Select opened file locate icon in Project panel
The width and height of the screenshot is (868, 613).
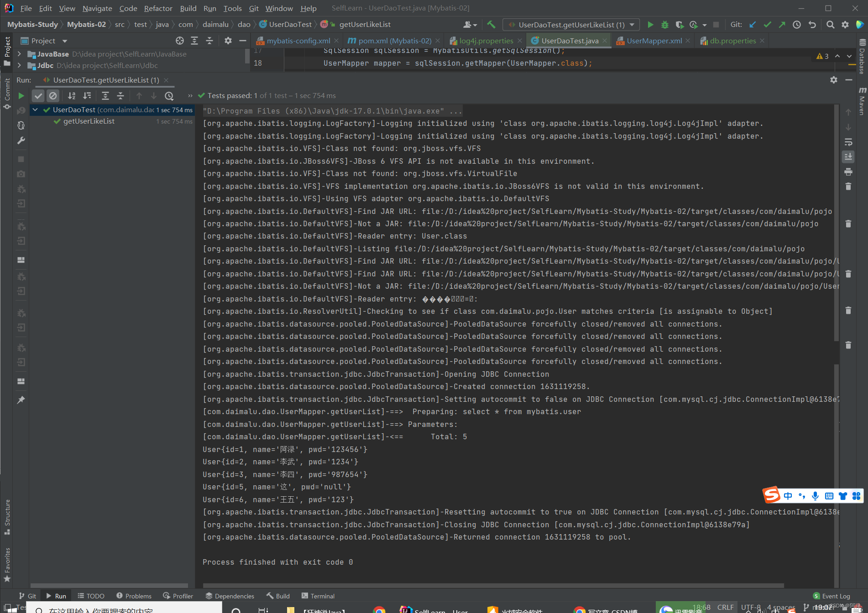(x=180, y=41)
